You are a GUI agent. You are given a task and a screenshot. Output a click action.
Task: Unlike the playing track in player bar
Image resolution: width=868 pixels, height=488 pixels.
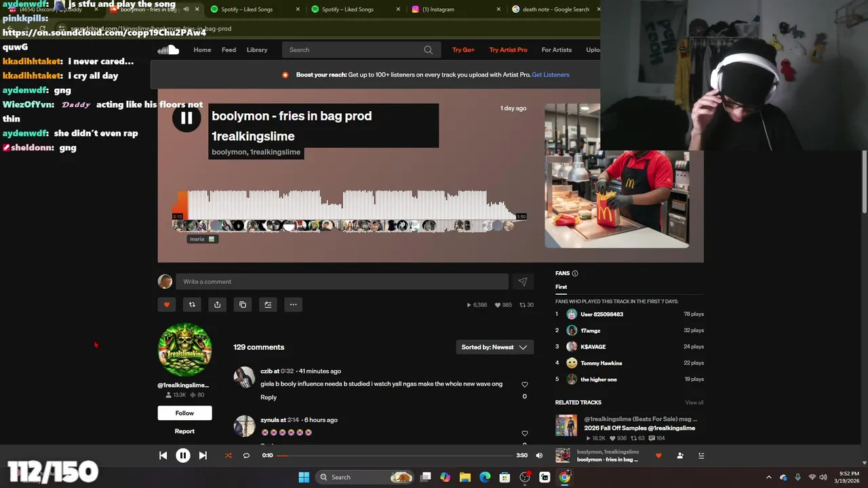pos(658,455)
